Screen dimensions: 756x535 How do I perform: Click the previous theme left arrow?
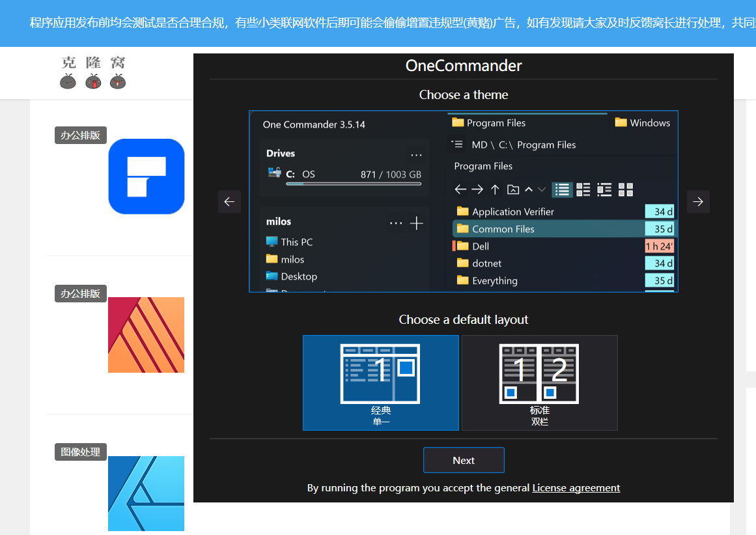pyautogui.click(x=229, y=201)
